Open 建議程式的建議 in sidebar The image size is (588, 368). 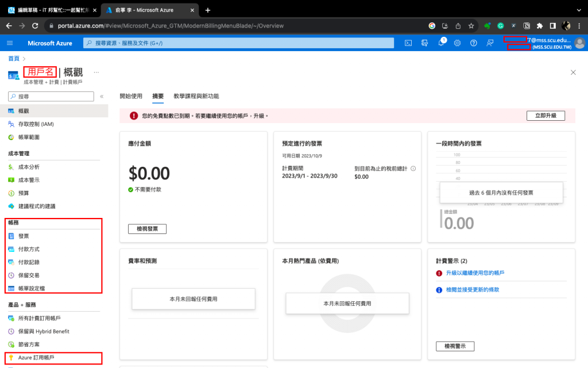tap(55, 206)
